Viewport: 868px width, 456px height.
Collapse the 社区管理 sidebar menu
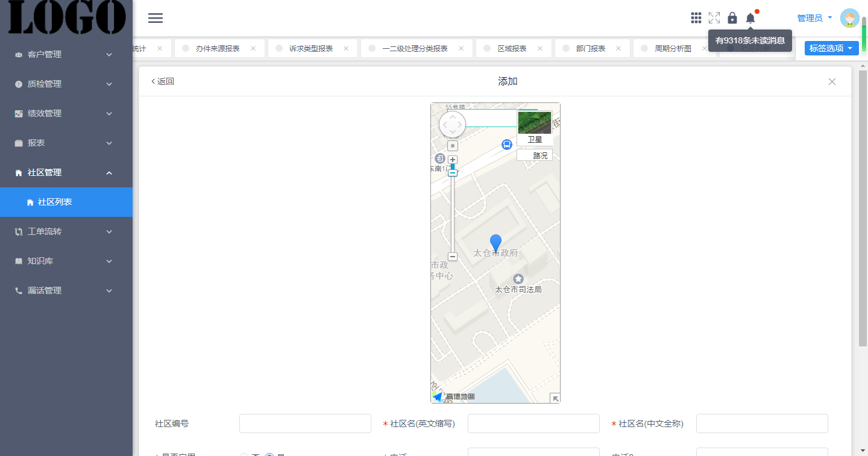click(66, 172)
